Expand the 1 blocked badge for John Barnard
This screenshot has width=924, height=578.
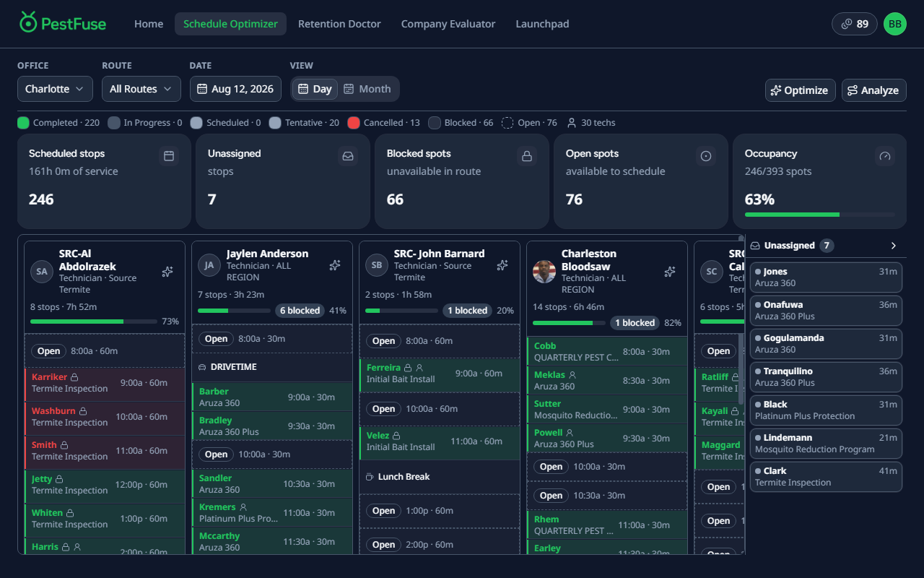click(467, 311)
